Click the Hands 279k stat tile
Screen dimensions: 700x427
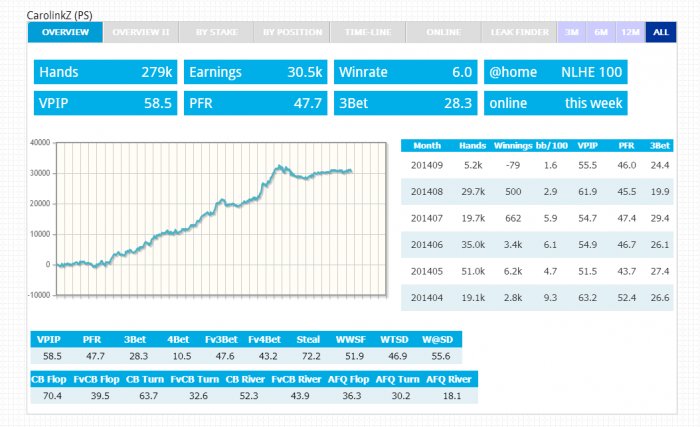[105, 72]
